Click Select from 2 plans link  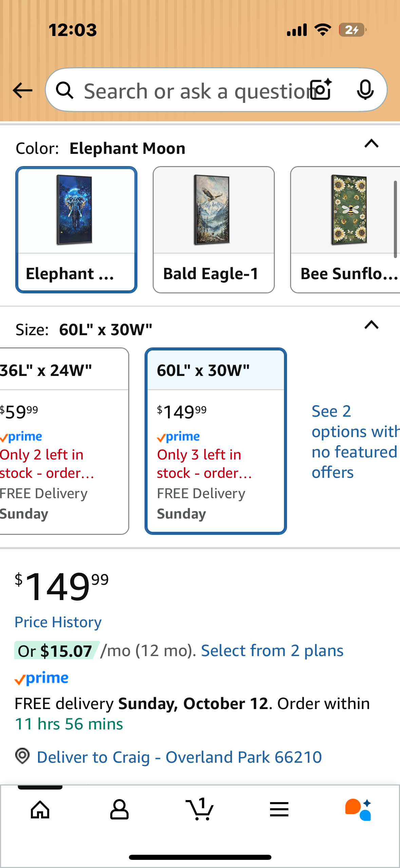pos(272,651)
